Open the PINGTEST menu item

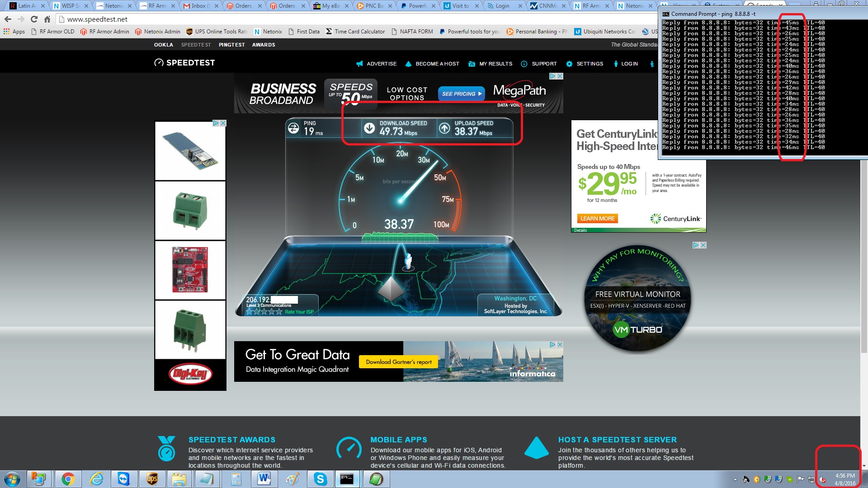pyautogui.click(x=231, y=45)
